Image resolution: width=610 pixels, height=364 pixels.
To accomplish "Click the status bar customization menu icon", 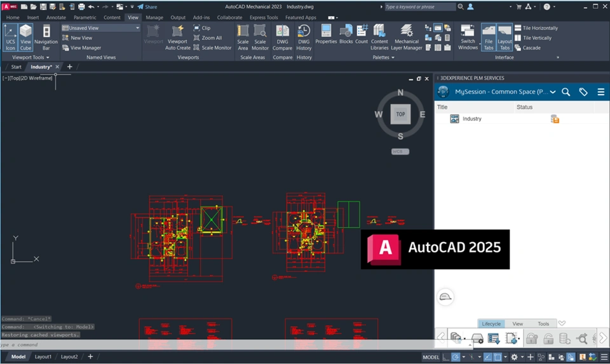I will [604, 357].
